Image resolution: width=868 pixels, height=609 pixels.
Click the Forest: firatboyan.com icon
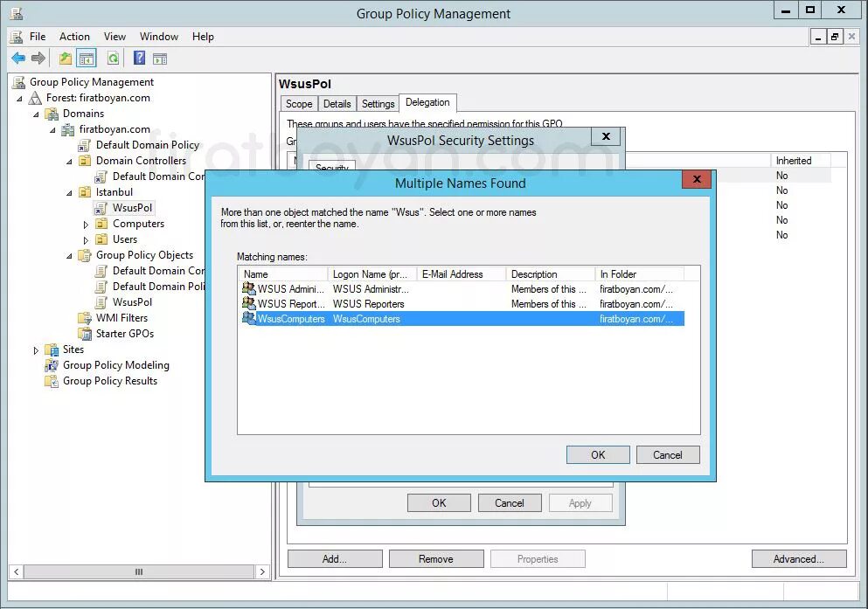click(x=36, y=98)
